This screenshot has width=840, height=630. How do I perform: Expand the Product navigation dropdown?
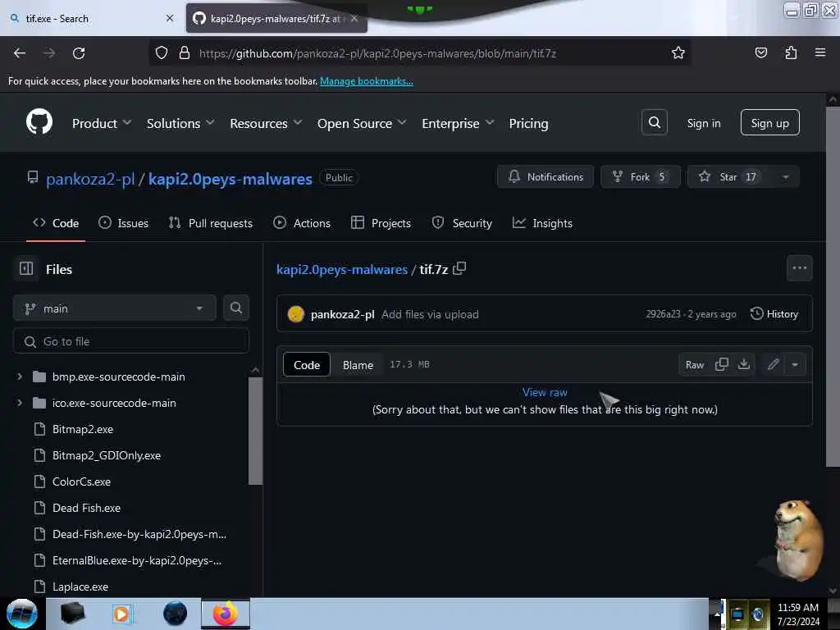click(x=102, y=123)
